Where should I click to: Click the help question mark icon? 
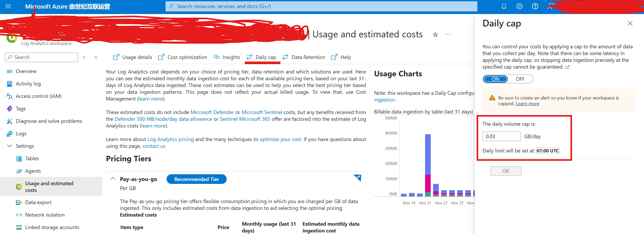535,6
